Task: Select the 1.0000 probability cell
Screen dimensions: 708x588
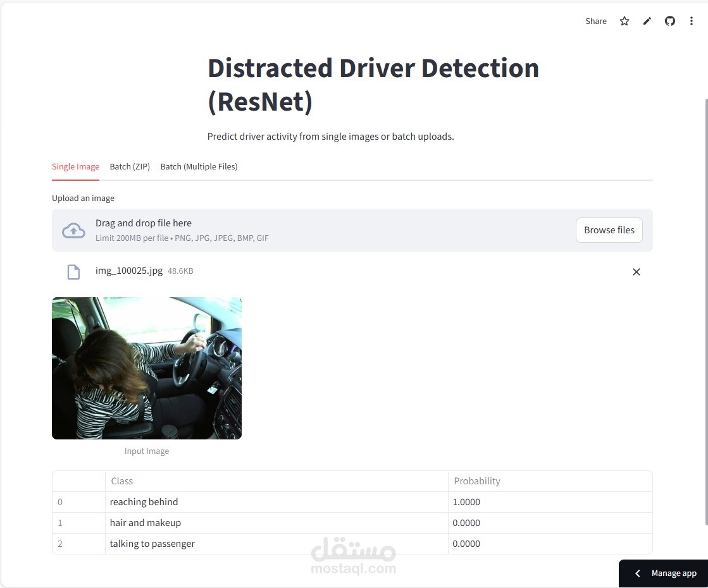Action: click(550, 502)
